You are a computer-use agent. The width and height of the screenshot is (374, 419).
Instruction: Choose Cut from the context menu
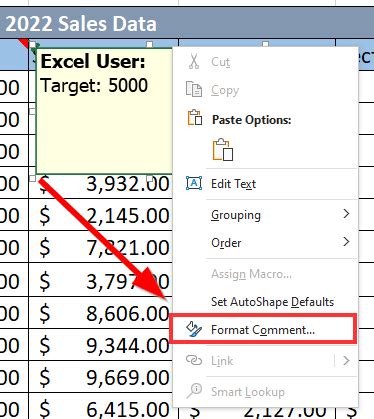(x=265, y=62)
